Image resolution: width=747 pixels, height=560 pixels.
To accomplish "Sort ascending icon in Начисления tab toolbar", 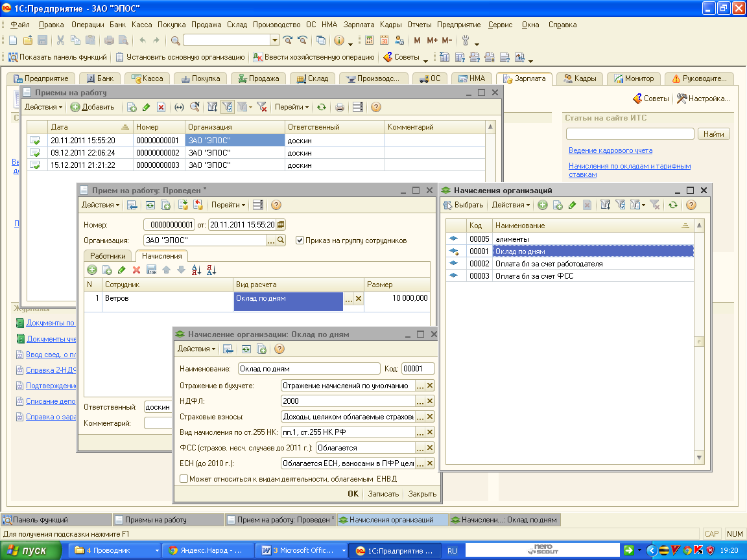I will 196,270.
